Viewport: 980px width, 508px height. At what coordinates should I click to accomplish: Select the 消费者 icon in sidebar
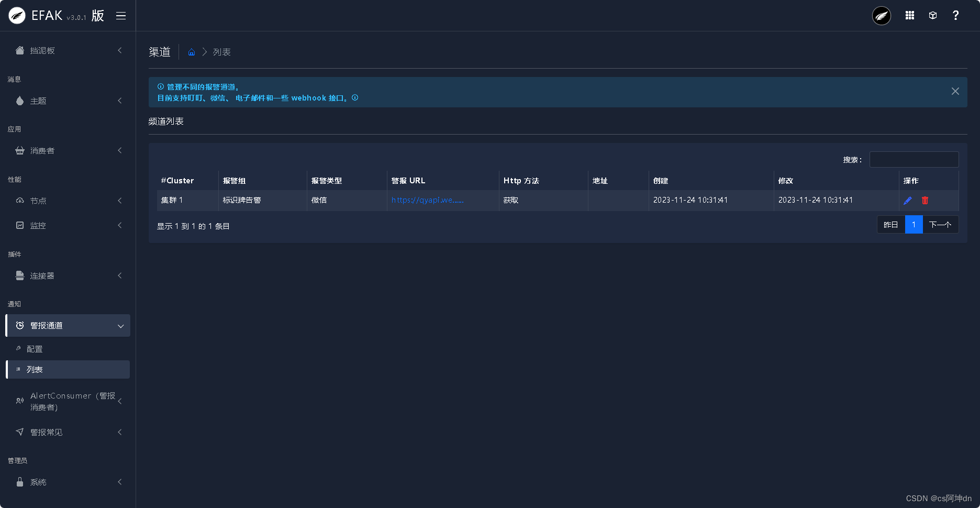click(19, 150)
